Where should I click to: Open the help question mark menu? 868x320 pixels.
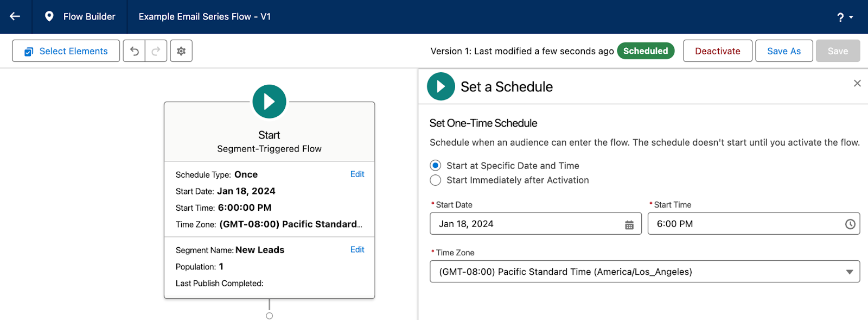(845, 17)
